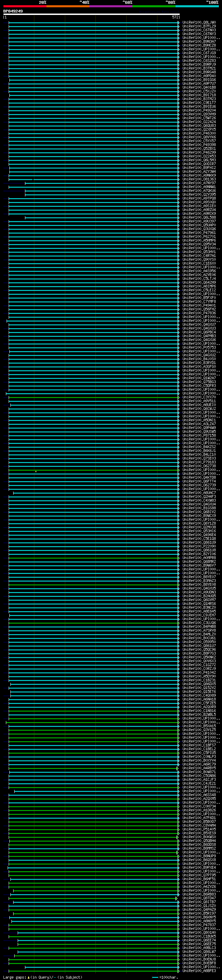Select UniRef100_B9RPJ9 label
Image resolution: width=222 pixels, height=980 pixels.
click(199, 64)
